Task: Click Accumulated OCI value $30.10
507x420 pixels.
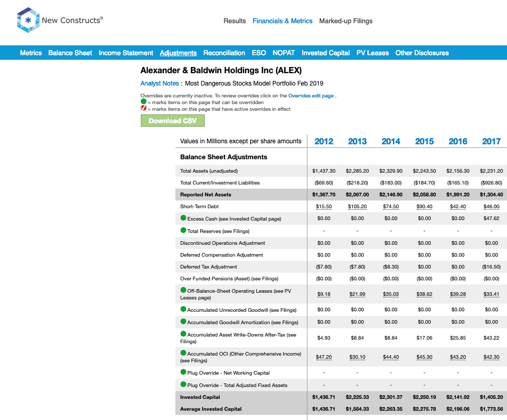Action: click(357, 357)
